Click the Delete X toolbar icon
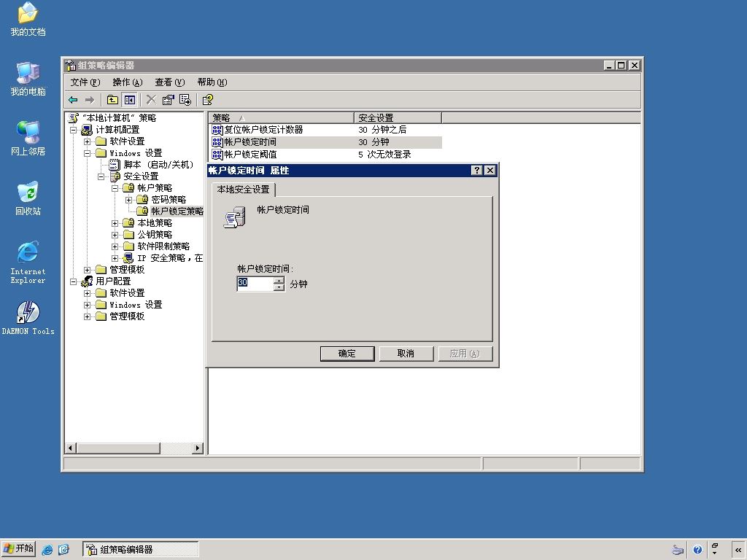This screenshot has width=747, height=560. pyautogui.click(x=151, y=99)
